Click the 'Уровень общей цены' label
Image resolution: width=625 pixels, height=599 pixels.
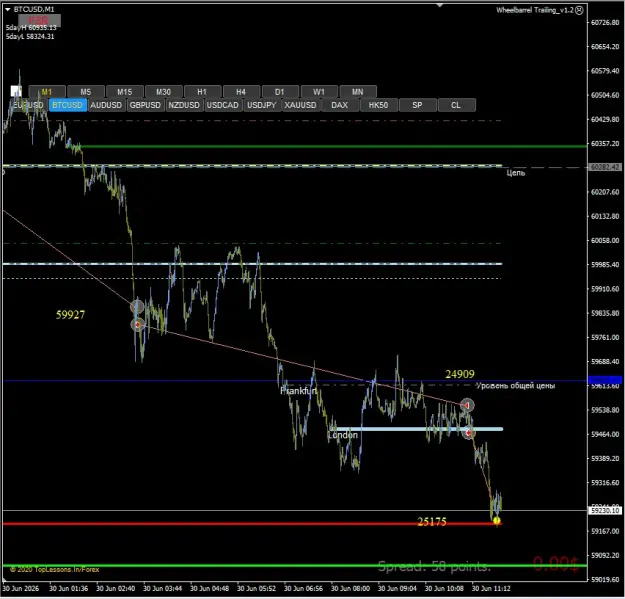[x=515, y=386]
